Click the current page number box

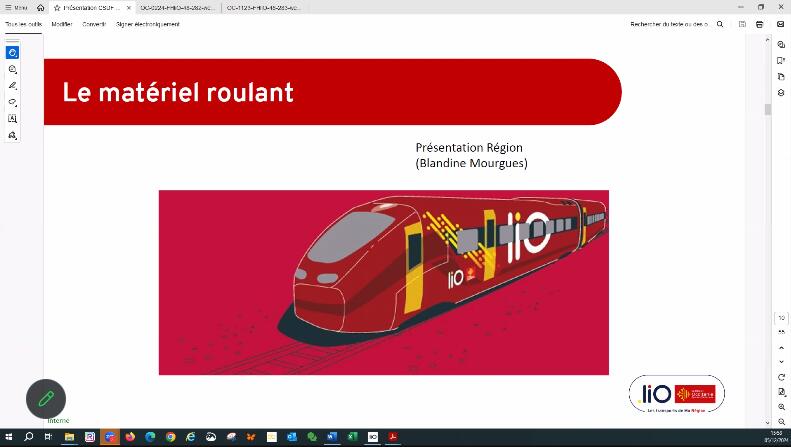781,318
